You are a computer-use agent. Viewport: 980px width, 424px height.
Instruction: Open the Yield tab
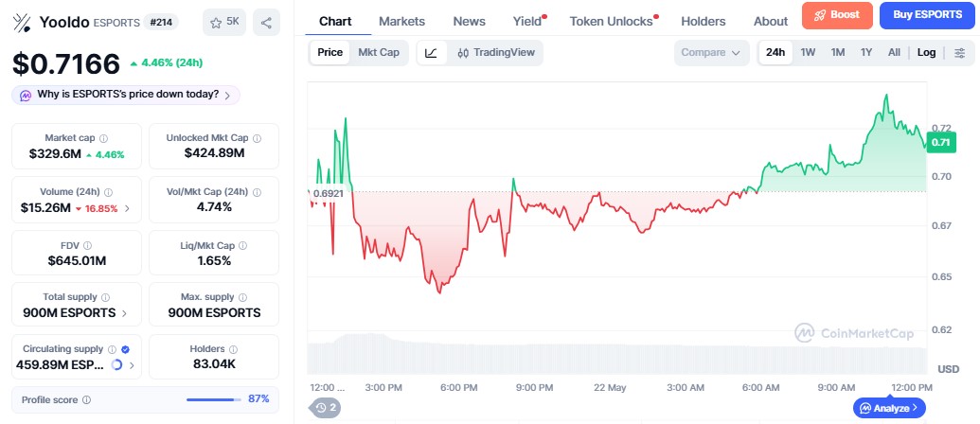tap(527, 21)
